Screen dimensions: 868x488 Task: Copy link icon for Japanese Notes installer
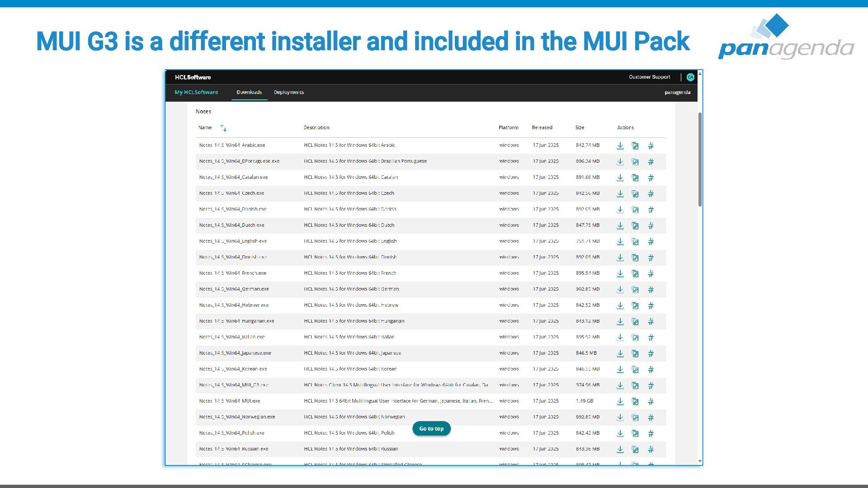pos(635,353)
